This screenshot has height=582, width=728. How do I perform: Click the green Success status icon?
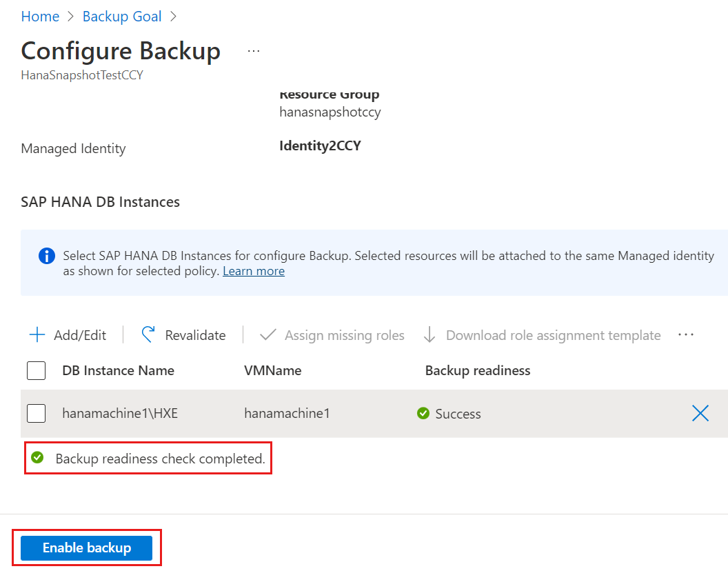423,413
